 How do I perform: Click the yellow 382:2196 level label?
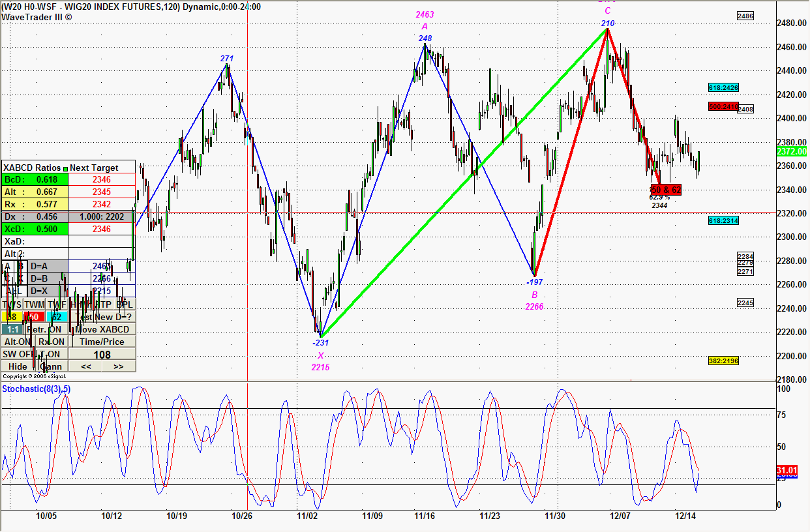pyautogui.click(x=723, y=361)
